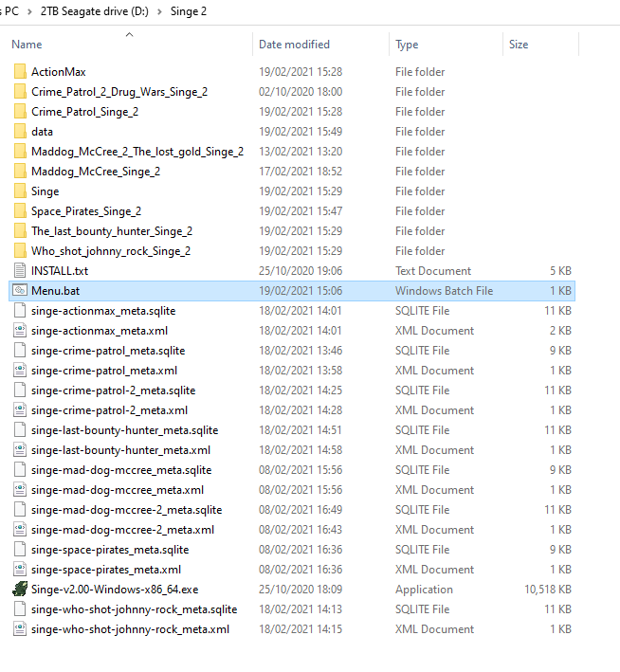Click the sort arrow above the Name column
The height and width of the screenshot is (672, 620).
[130, 34]
